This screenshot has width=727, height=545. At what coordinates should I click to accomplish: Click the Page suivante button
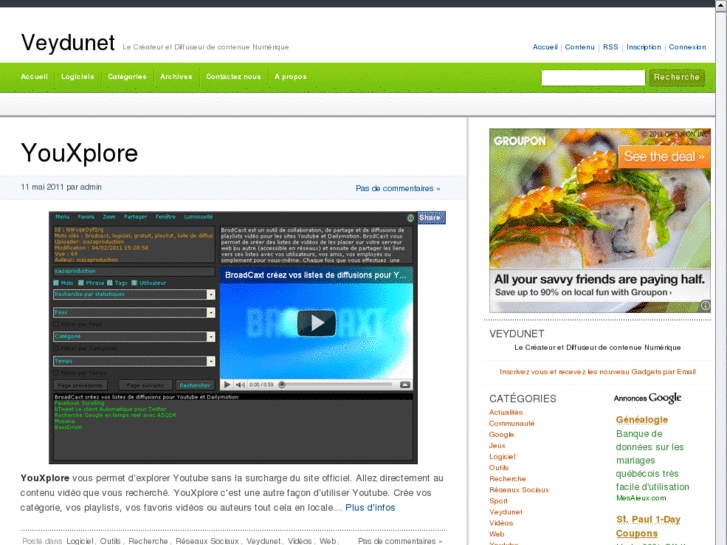coord(146,385)
